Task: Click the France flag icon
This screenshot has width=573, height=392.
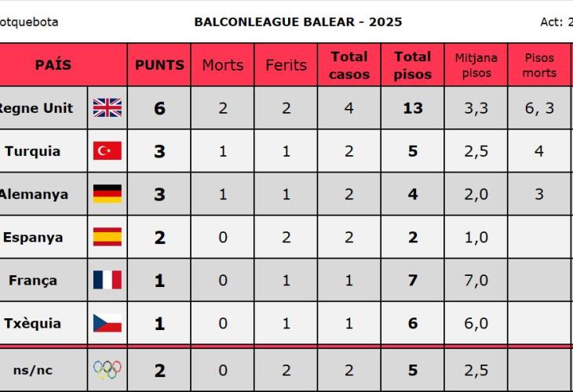Action: (107, 280)
